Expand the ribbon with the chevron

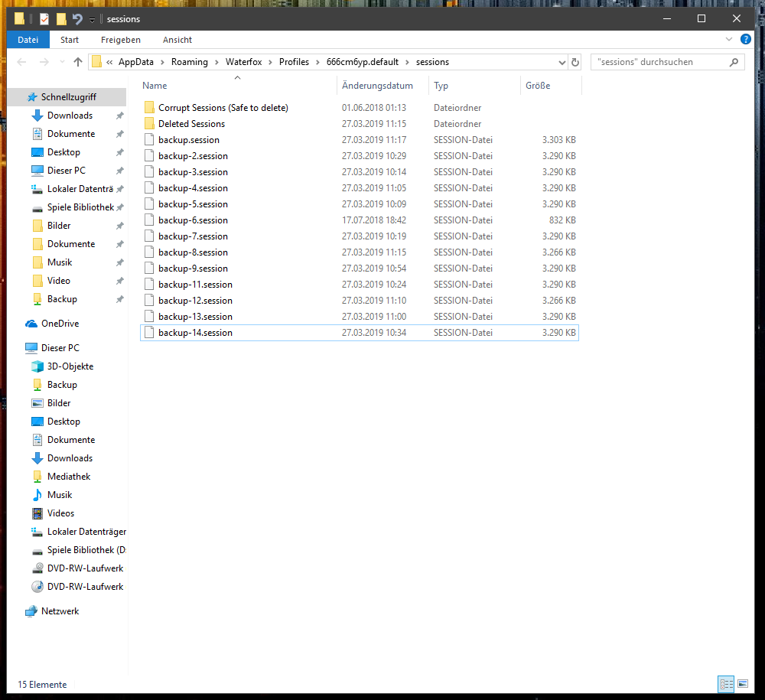[x=729, y=39]
